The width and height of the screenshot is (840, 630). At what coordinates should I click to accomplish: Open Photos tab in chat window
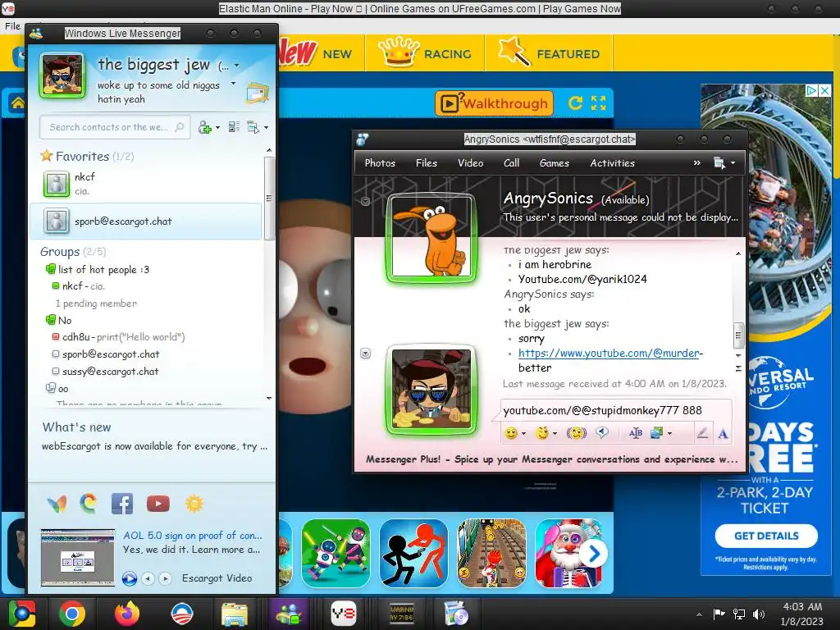[380, 163]
